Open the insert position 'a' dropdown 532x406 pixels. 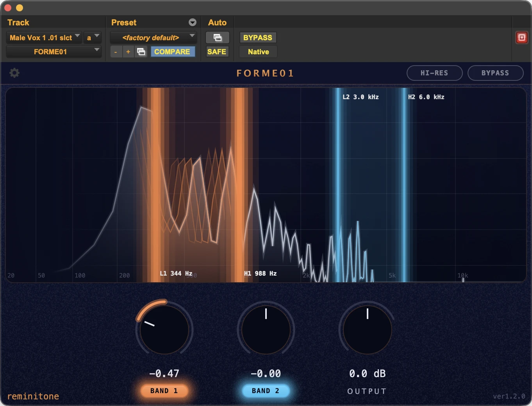click(93, 37)
